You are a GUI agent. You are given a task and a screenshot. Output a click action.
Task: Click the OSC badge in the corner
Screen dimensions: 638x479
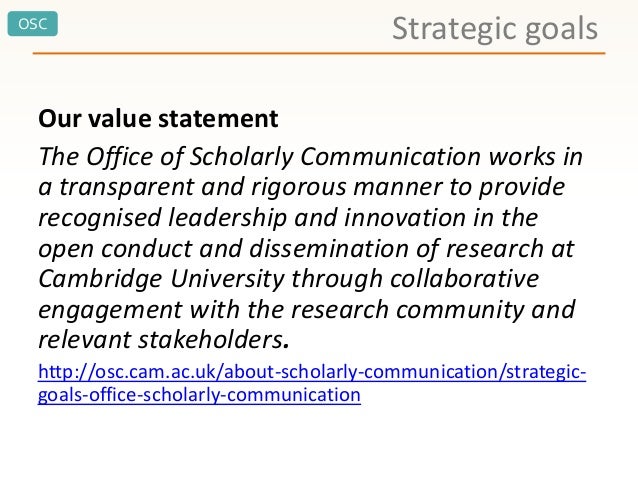[x=33, y=24]
